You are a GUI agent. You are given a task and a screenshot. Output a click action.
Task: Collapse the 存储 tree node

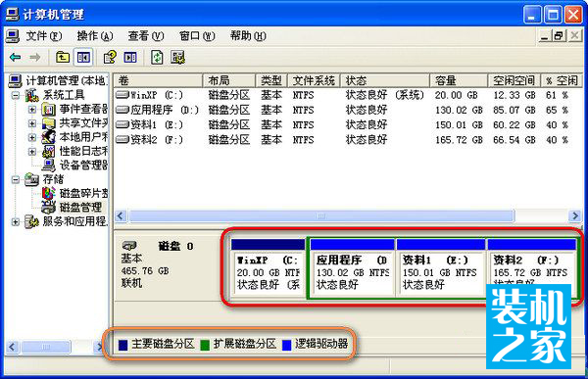coord(16,179)
